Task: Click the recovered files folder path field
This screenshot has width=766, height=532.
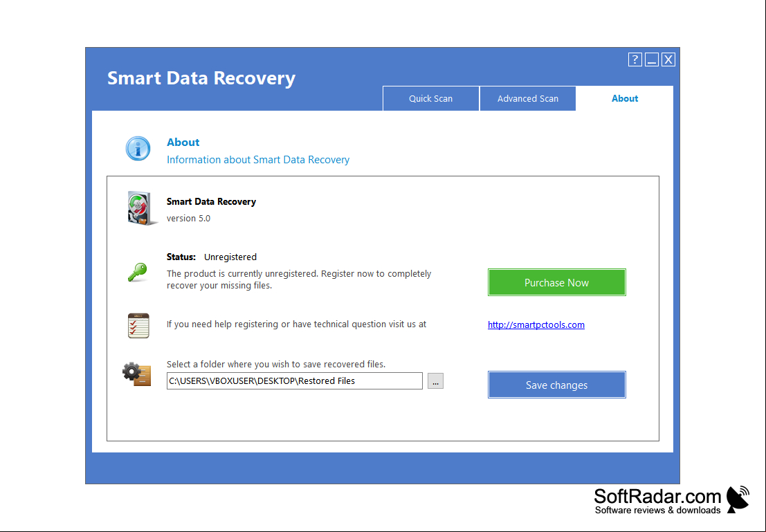Action: [295, 381]
